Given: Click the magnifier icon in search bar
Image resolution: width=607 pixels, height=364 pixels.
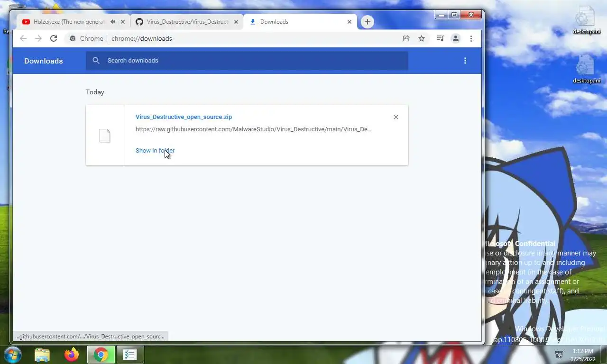Looking at the screenshot, I should point(96,61).
